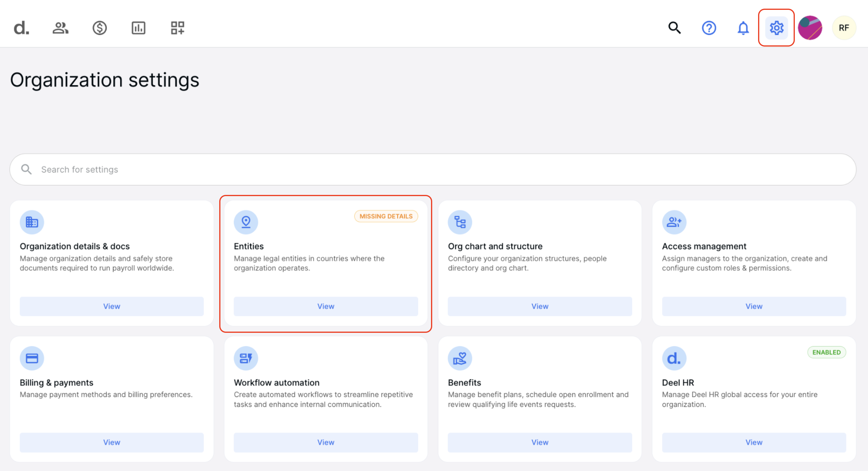Click the Entities card title

249,246
